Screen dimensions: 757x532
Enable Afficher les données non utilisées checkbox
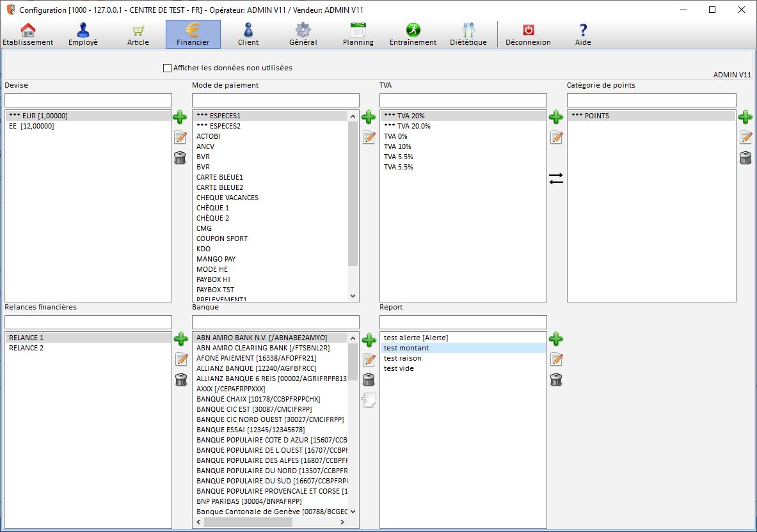[168, 68]
